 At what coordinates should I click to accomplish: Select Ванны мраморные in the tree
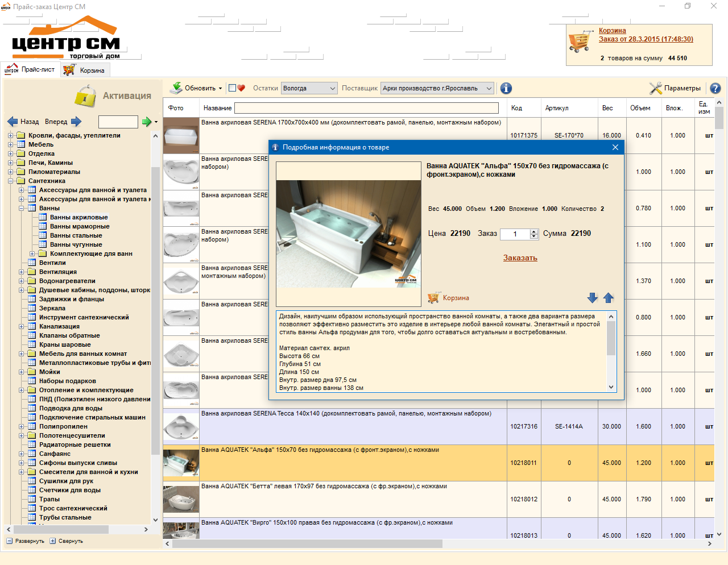coord(80,226)
